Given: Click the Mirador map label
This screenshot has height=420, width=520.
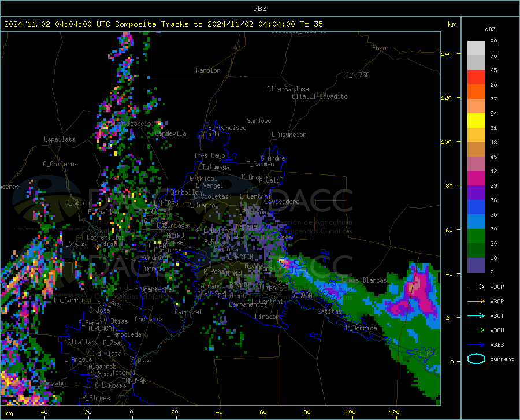Looking at the screenshot, I should click(267, 317).
